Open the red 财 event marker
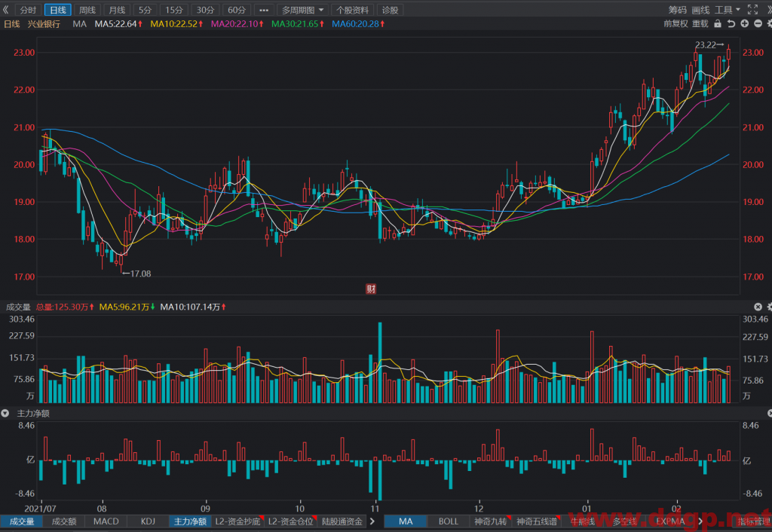This screenshot has height=532, width=772. point(371,289)
